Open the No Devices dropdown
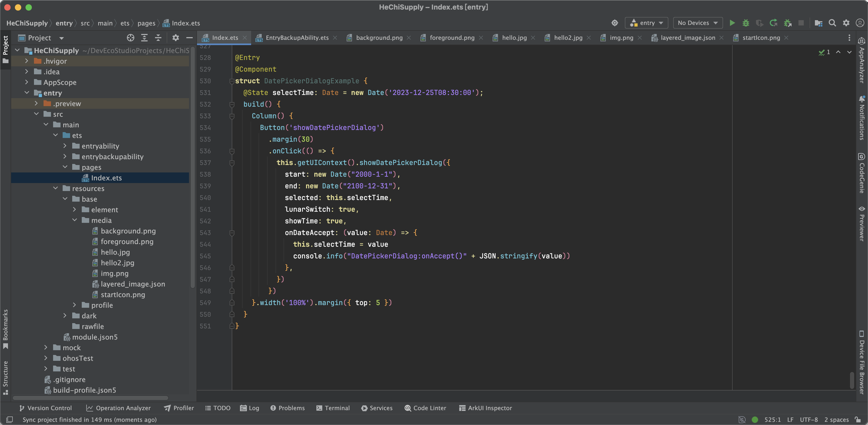 698,23
